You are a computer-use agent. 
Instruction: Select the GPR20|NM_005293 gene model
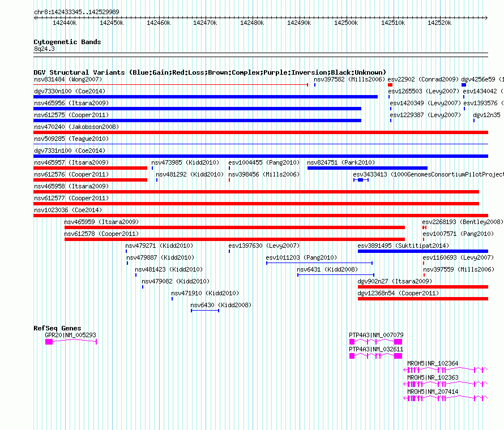click(x=71, y=341)
